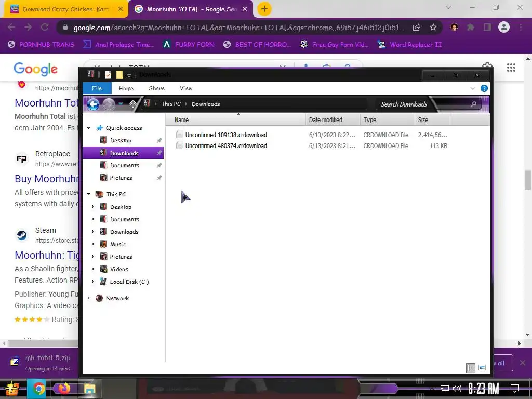Close the Moorhuhn TOTAL Google Search tab
Screen dimensions: 532x399
pos(245,9)
